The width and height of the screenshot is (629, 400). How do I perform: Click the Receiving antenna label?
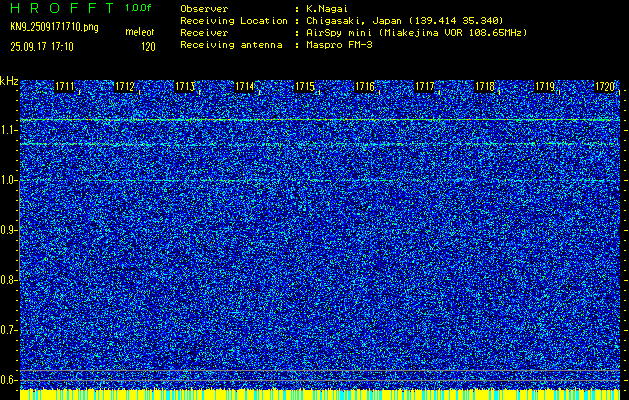point(231,45)
